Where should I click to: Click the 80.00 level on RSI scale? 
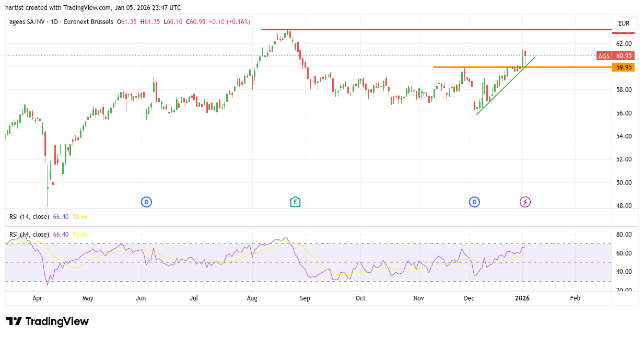(624, 235)
